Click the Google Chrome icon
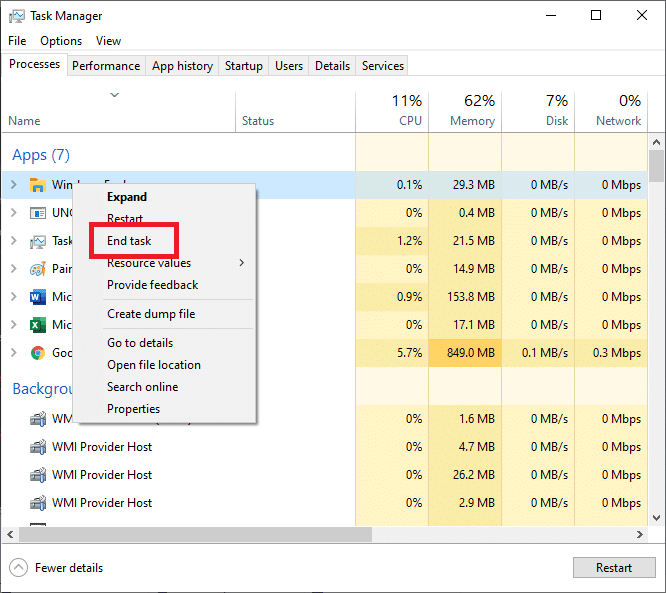 tap(38, 353)
